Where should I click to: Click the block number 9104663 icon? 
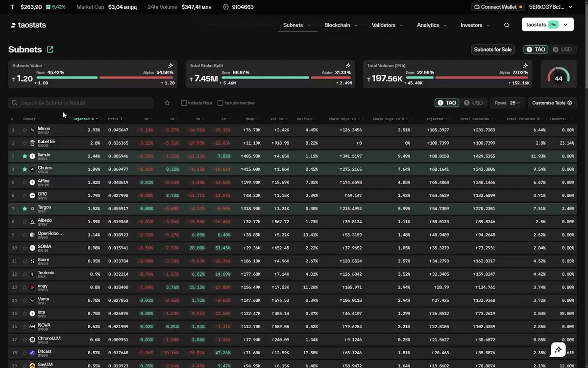pos(225,7)
